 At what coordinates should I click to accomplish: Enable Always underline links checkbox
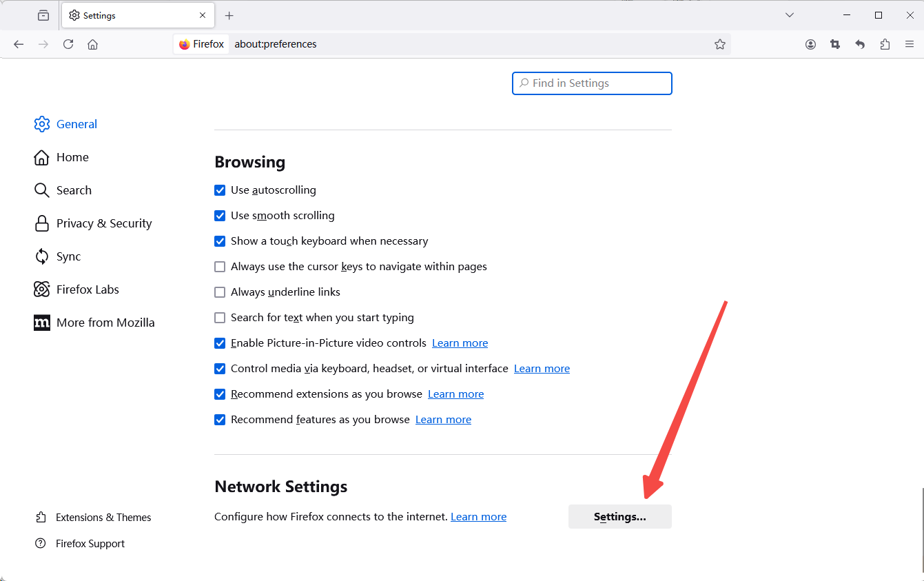[220, 292]
